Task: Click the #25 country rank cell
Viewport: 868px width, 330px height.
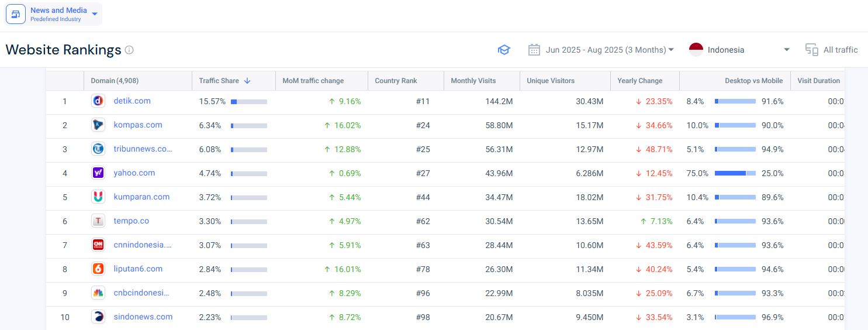Action: pos(423,149)
